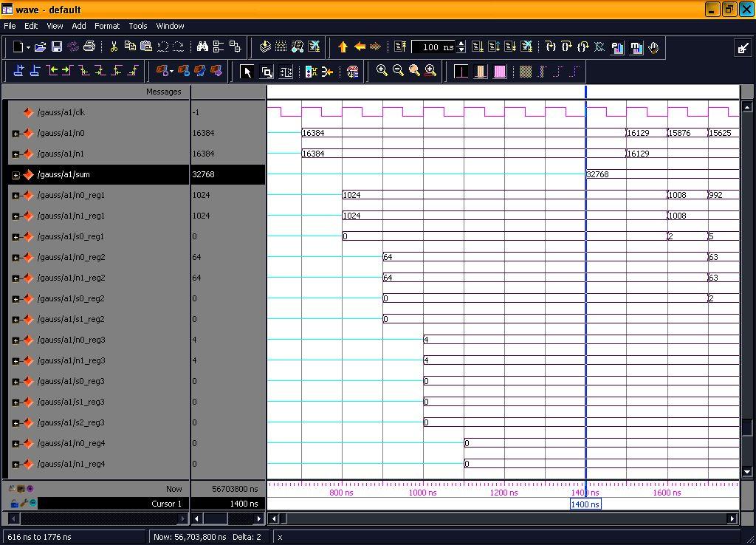This screenshot has height=545, width=756.
Task: Select the arrow pointer Select Mode tool
Action: [x=247, y=72]
